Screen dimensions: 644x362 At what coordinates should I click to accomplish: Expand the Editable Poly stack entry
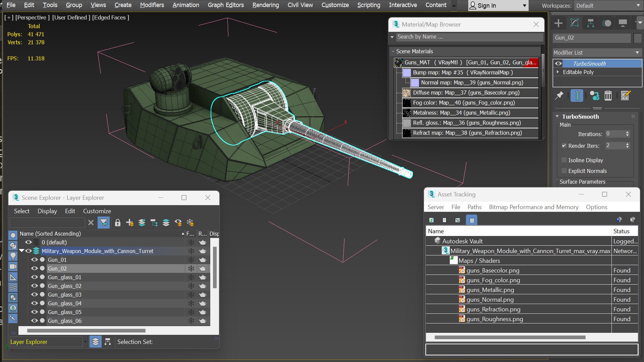click(558, 72)
